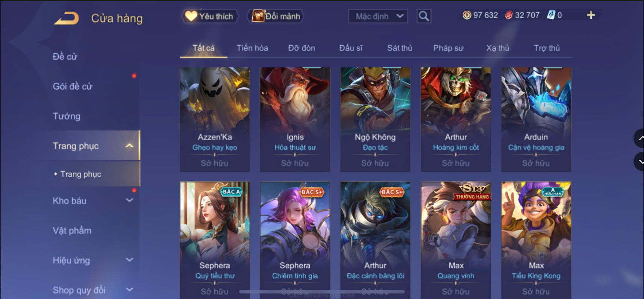Viewport: 644px width, 299px height.
Task: Open Tướng in the sidebar
Action: 67,116
